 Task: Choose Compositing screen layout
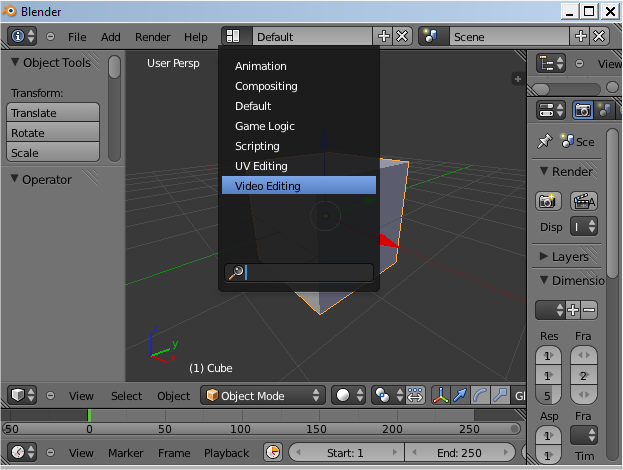[299, 86]
